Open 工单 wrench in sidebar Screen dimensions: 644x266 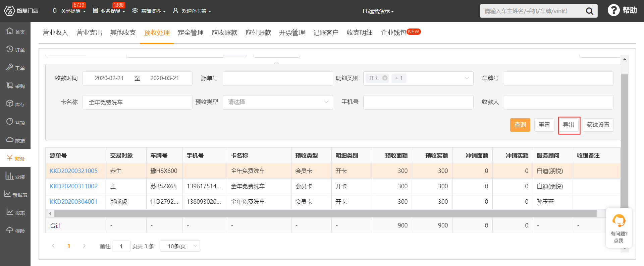tap(15, 67)
